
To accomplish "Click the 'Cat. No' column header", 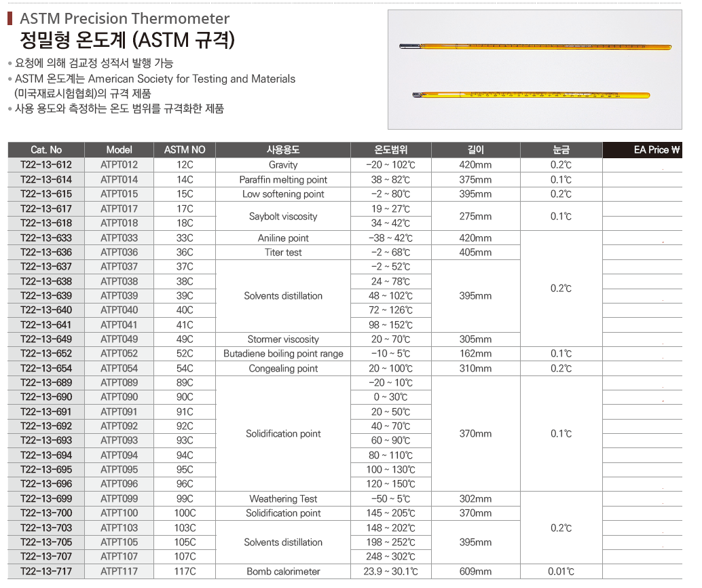I will 46,150.
